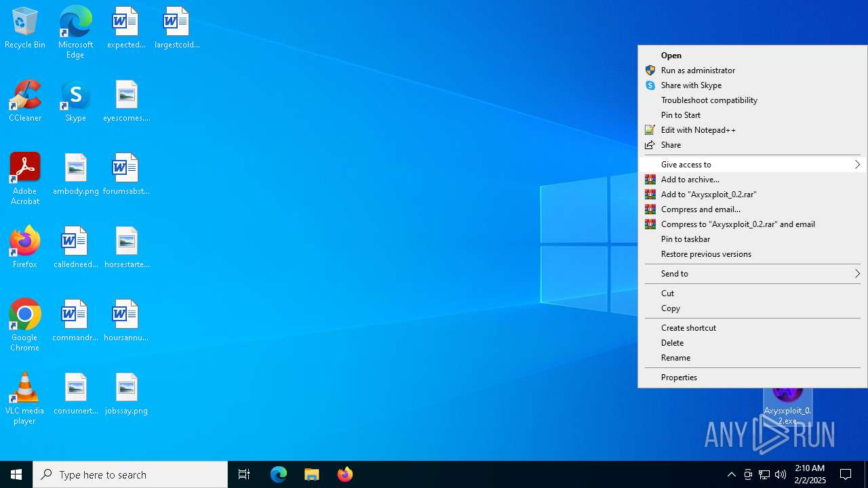This screenshot has height=488, width=868.
Task: Open Task View from the taskbar
Action: click(x=244, y=474)
